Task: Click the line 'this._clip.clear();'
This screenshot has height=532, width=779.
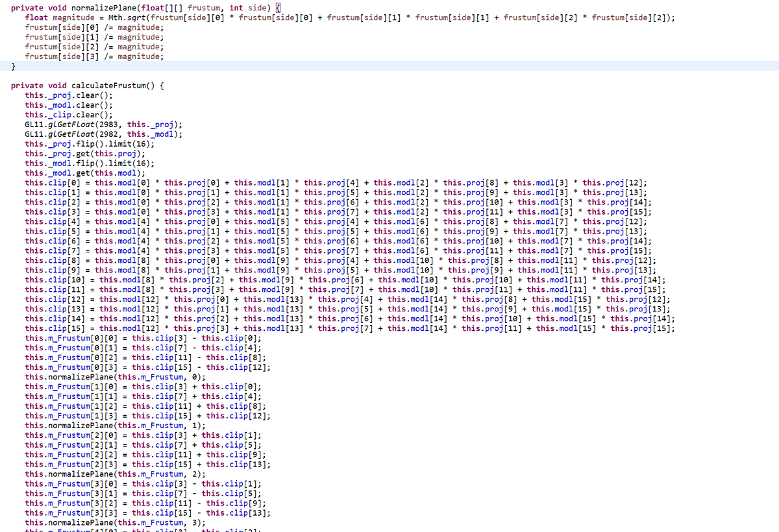Action: click(x=69, y=115)
